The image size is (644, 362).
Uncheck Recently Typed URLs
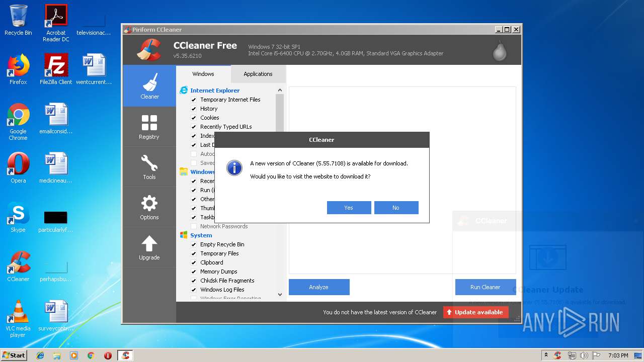(194, 127)
